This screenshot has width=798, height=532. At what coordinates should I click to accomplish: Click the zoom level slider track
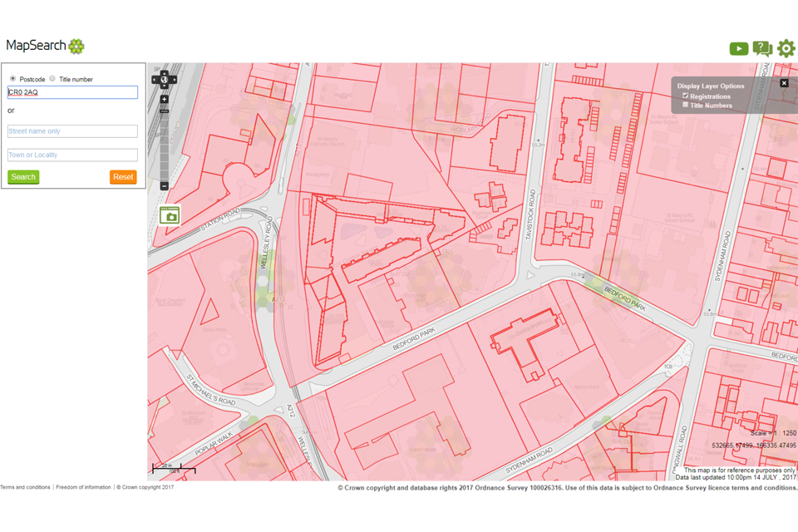(x=165, y=145)
